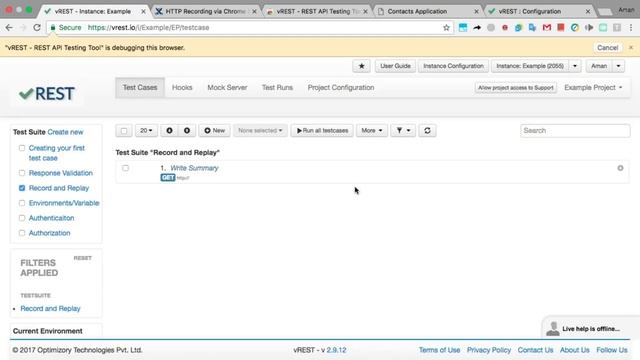Click the black arrow extension icon
Image resolution: width=640 pixels, height=360 pixels.
pyautogui.click(x=477, y=27)
